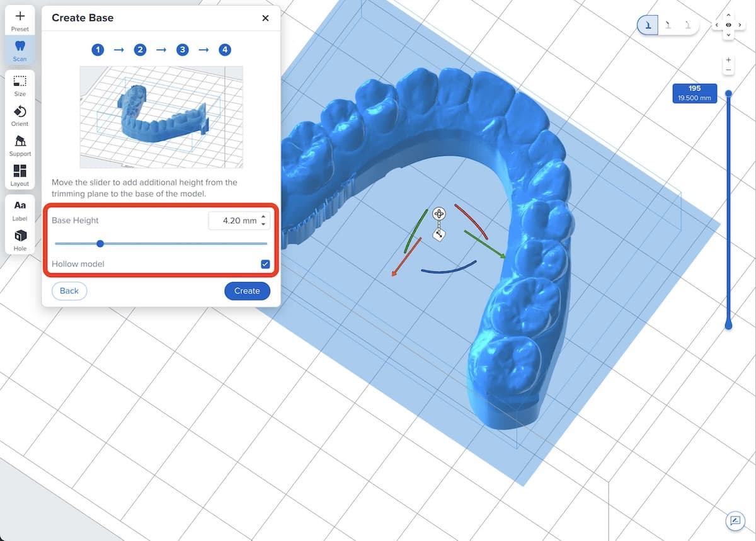Viewport: 756px width, 541px height.
Task: Increase Base Height with up stepper arrow
Action: pos(263,217)
